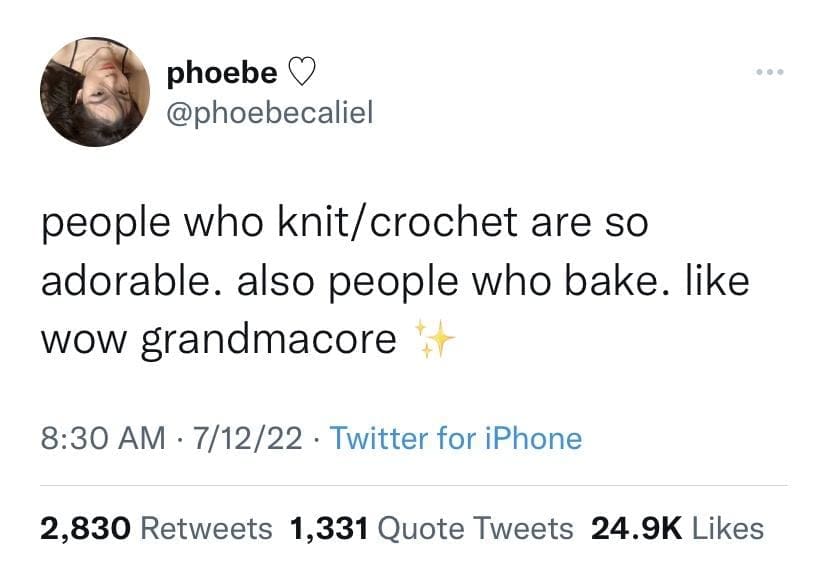Screen dimensions: 828x571
Task: Click the heart emoji beside phoebe's name
Action: pyautogui.click(x=301, y=72)
